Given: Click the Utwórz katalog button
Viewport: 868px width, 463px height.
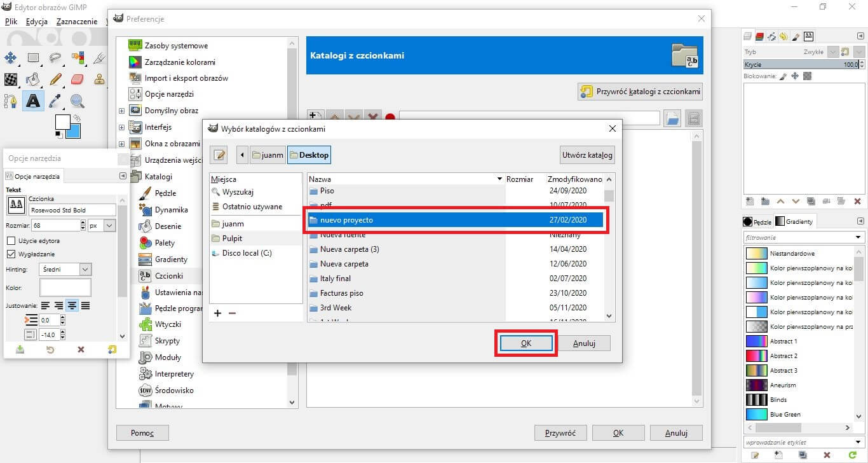Looking at the screenshot, I should point(587,155).
